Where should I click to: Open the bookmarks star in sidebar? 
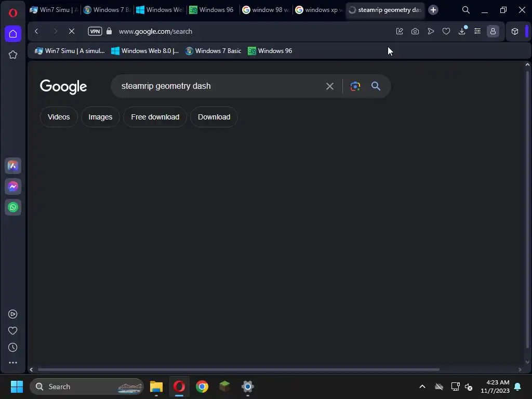pos(13,55)
